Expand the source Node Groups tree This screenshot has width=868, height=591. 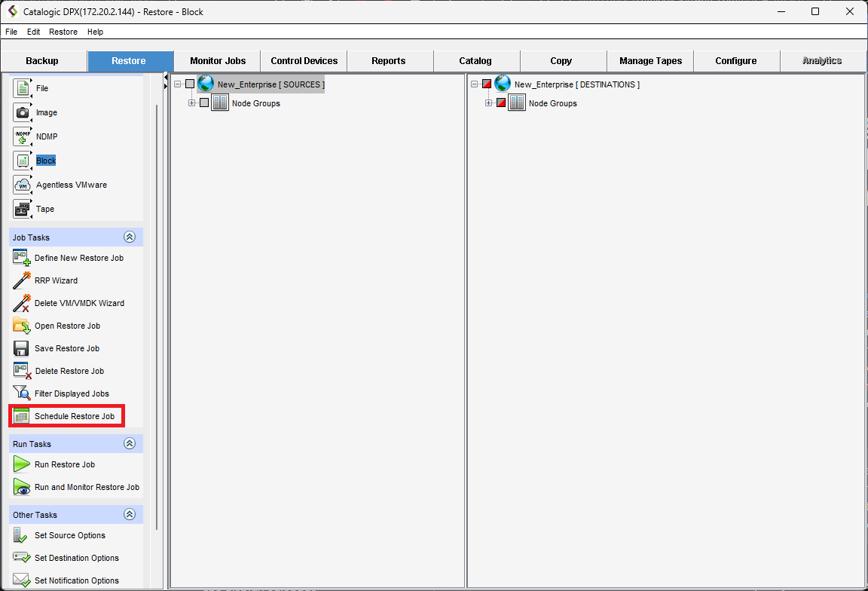[x=192, y=103]
